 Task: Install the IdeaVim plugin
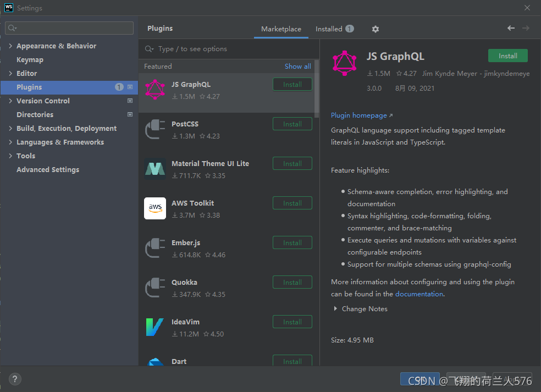click(x=292, y=322)
